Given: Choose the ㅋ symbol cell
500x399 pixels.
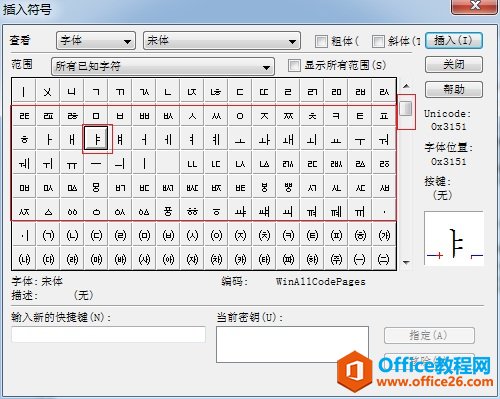Looking at the screenshot, I should [x=336, y=116].
